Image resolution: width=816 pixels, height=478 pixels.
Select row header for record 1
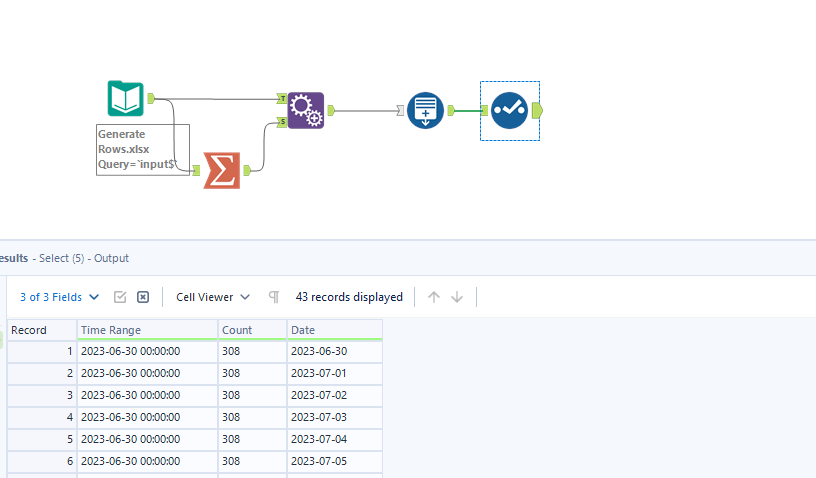(x=42, y=352)
